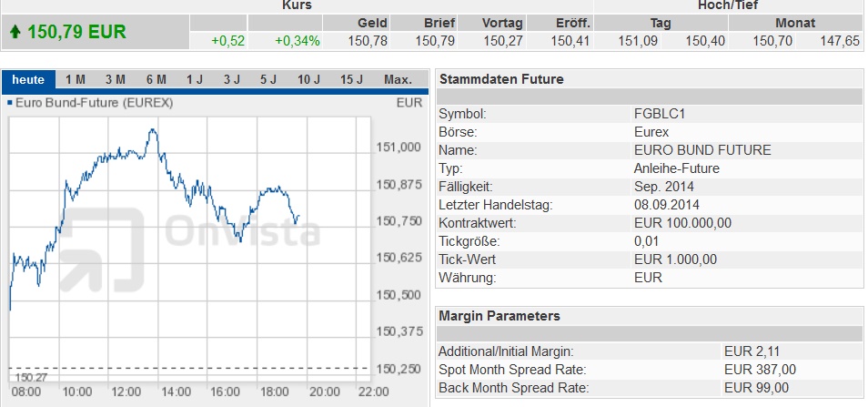Click the OnVista watermark logo in chart

tap(189, 249)
